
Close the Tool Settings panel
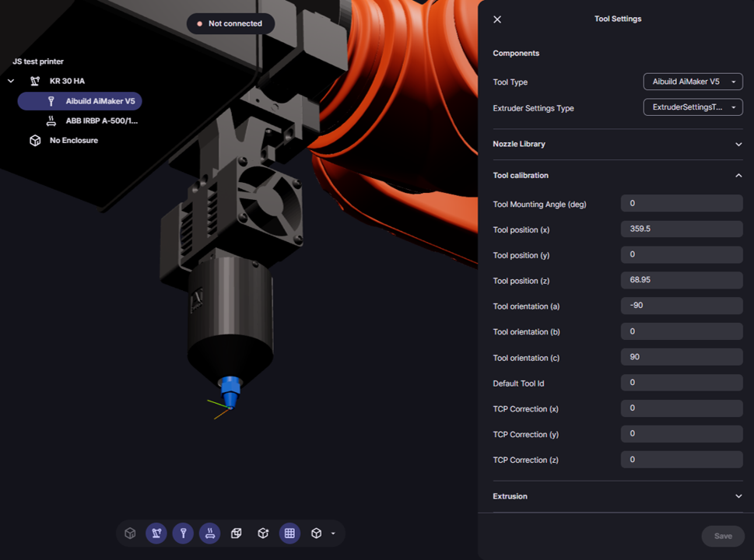point(497,19)
